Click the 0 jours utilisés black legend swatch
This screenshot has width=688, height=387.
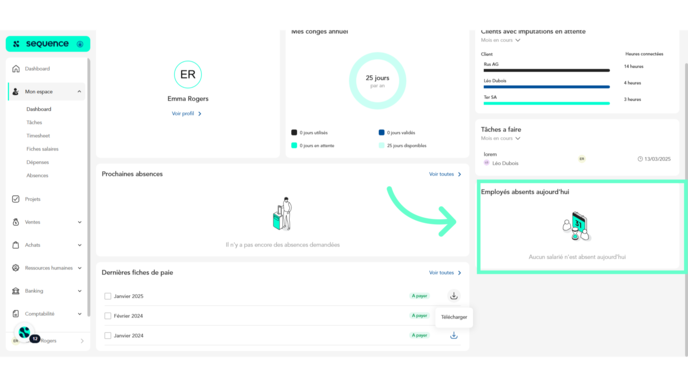pos(294,133)
